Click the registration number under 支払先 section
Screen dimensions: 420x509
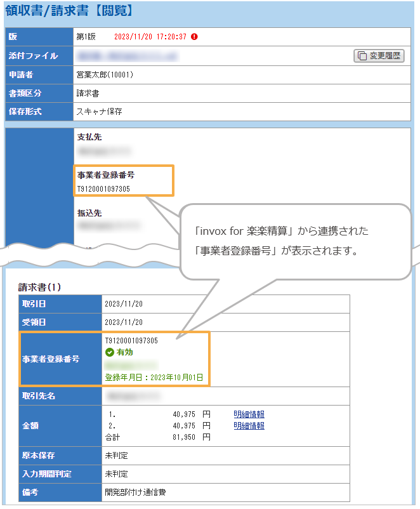pos(103,188)
